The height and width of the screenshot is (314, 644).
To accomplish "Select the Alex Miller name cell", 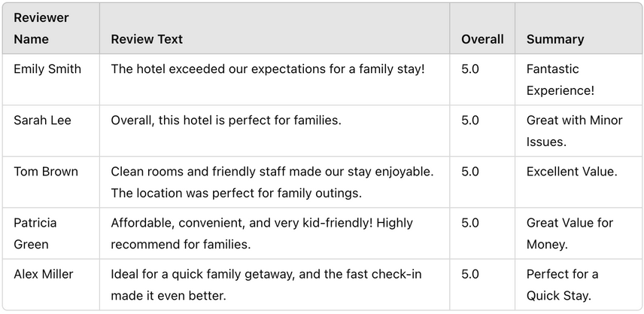I will (x=51, y=285).
